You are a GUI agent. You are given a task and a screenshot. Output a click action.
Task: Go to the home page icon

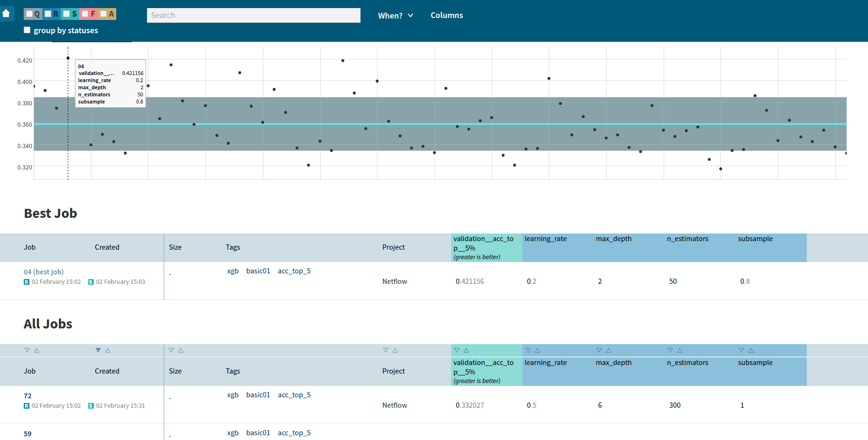(x=6, y=14)
